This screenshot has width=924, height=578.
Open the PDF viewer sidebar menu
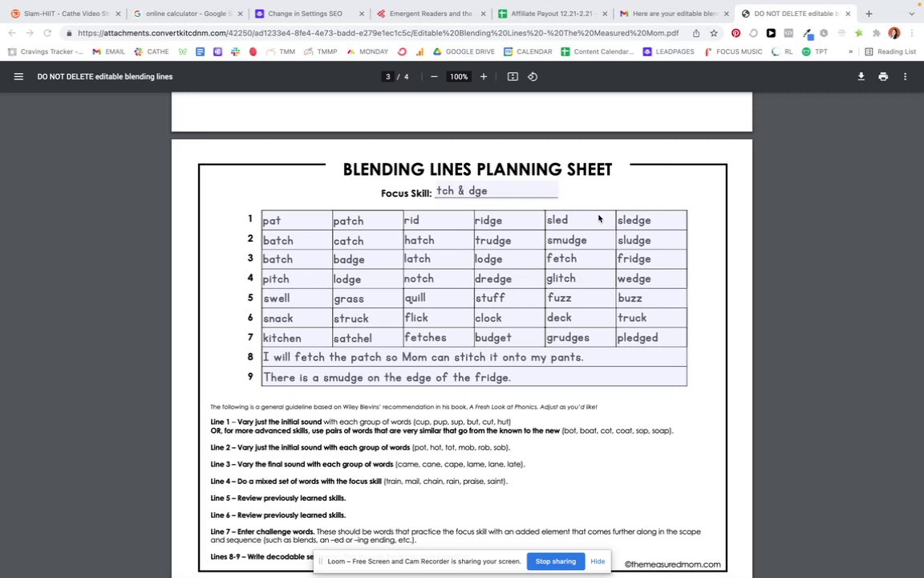click(x=19, y=77)
